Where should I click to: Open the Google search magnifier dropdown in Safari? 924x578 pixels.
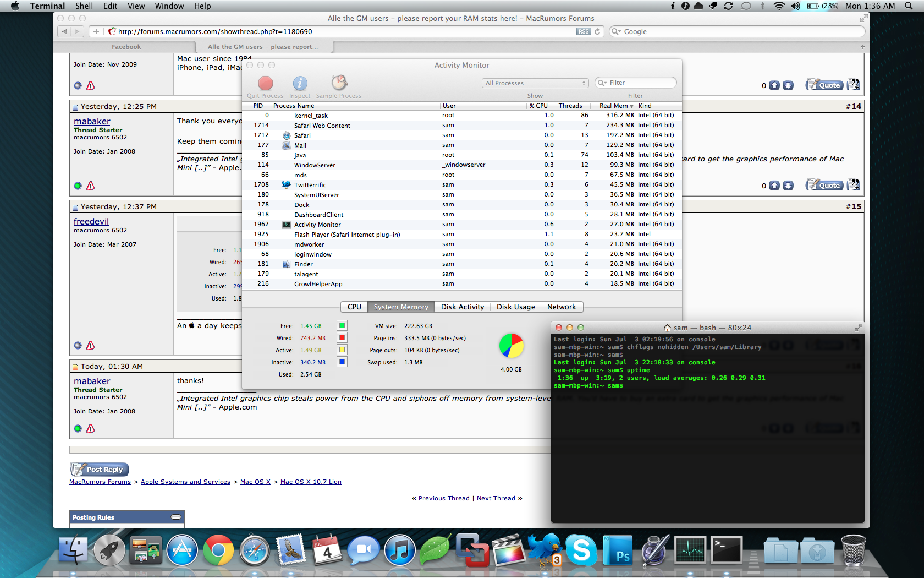[617, 31]
